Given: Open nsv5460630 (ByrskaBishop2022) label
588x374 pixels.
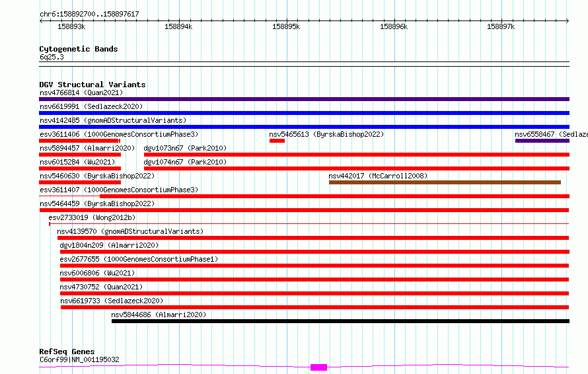Looking at the screenshot, I should point(97,176).
